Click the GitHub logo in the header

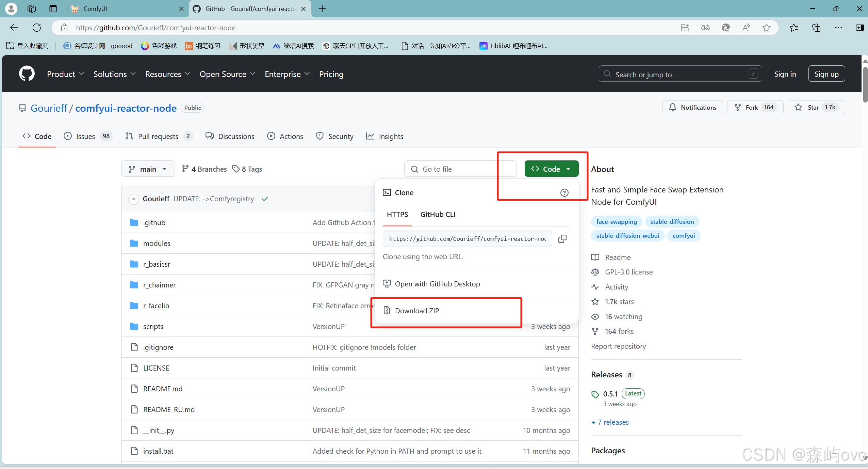pyautogui.click(x=27, y=74)
